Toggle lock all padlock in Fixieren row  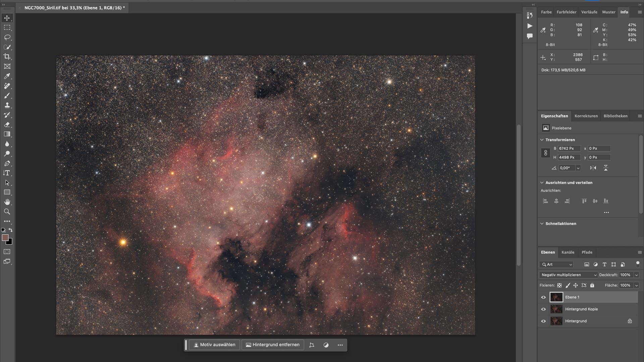(x=592, y=286)
